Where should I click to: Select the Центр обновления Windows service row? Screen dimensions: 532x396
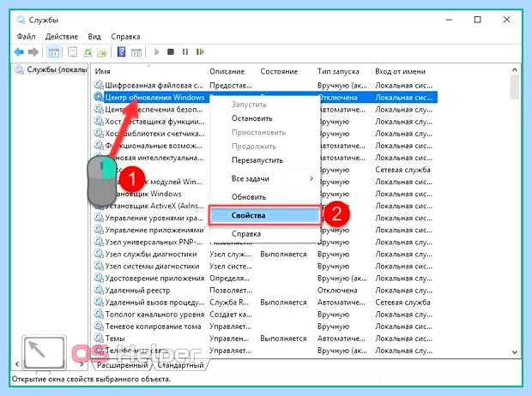pyautogui.click(x=266, y=98)
